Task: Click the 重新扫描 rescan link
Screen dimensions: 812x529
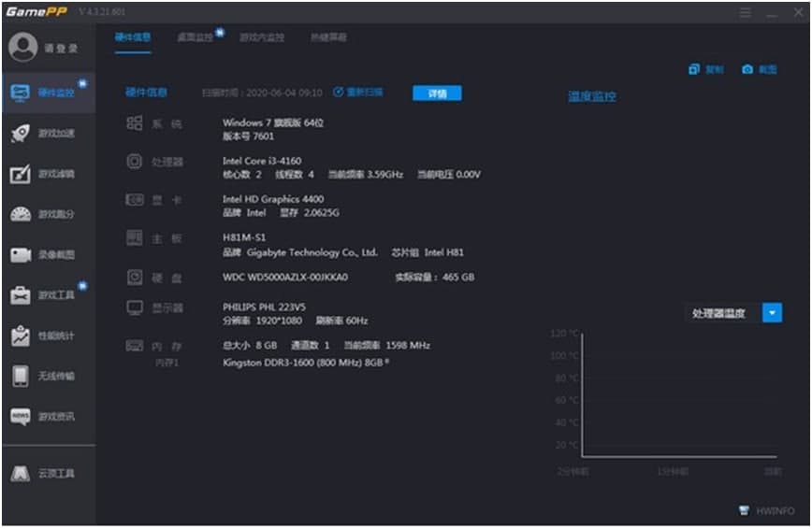Action: click(x=357, y=93)
